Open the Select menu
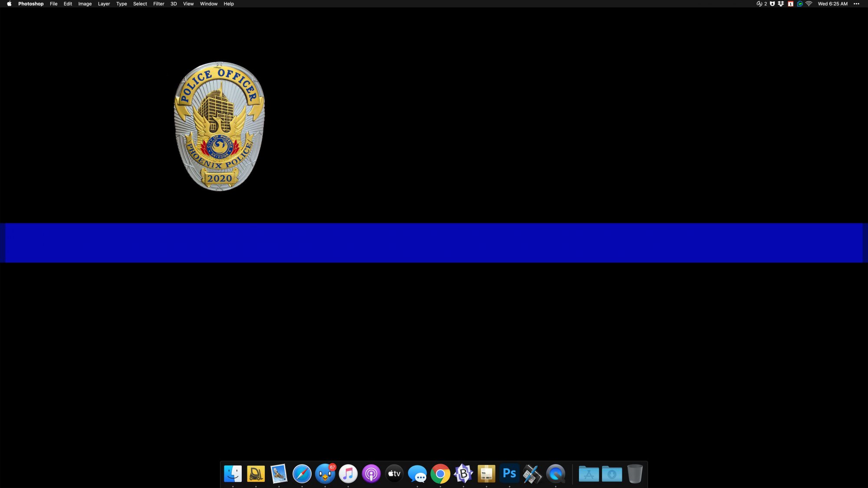 (140, 4)
